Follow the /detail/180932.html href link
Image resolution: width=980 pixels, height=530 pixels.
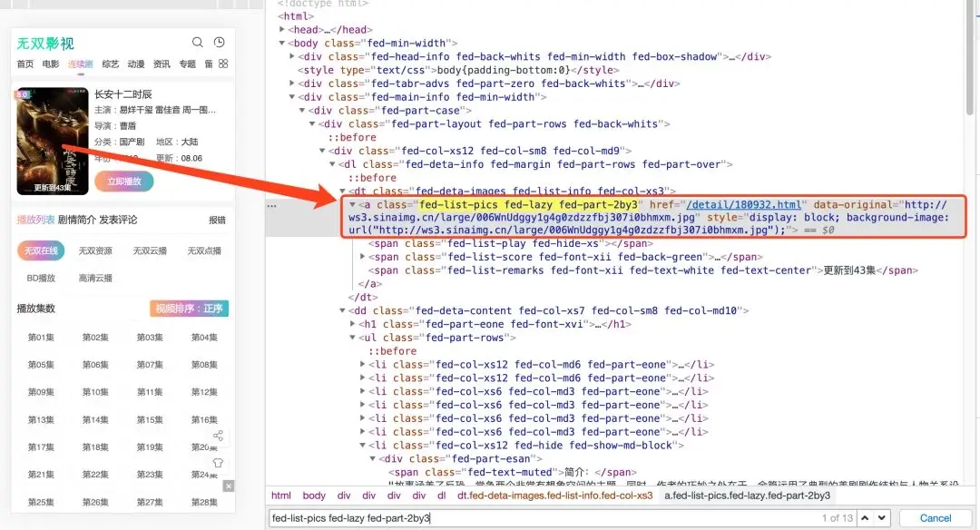pyautogui.click(x=744, y=205)
